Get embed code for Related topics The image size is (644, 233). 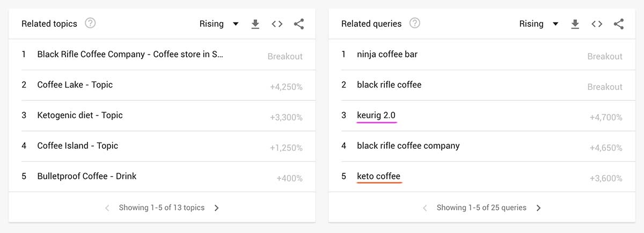(x=277, y=24)
